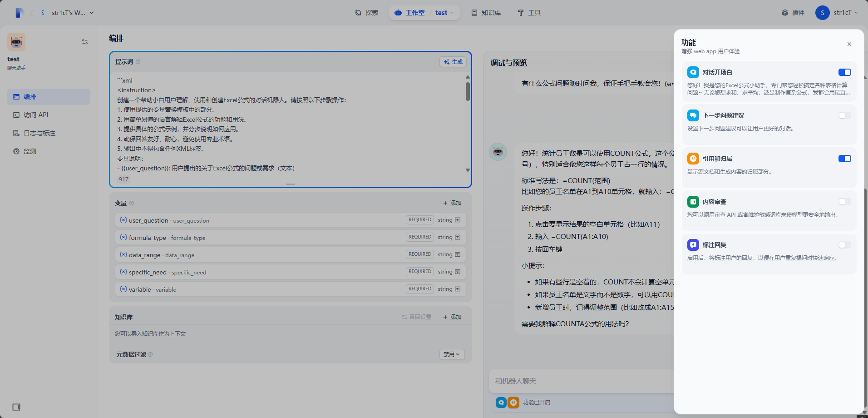The height and width of the screenshot is (418, 868).
Task: Click the 功能已开启 label
Action: pos(536,403)
